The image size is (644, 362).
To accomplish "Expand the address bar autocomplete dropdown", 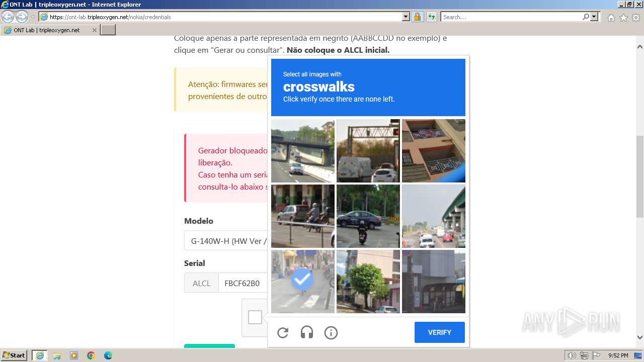I will [406, 17].
